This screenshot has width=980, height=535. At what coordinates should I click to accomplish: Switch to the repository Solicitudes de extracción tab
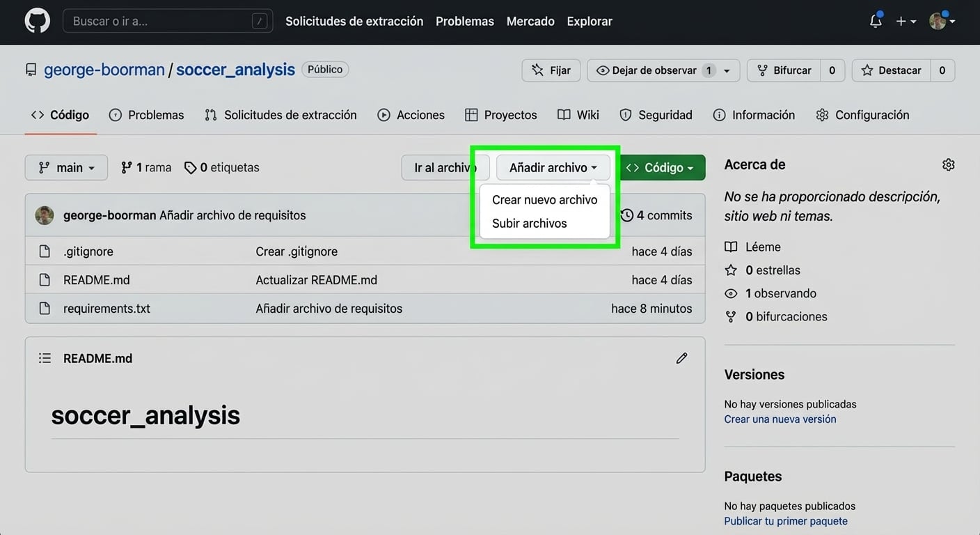[280, 115]
